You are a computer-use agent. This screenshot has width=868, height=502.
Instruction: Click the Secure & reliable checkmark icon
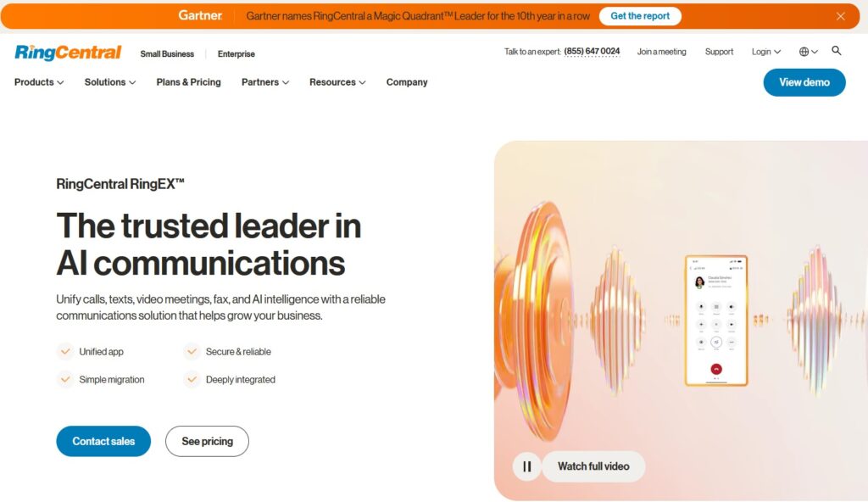192,351
